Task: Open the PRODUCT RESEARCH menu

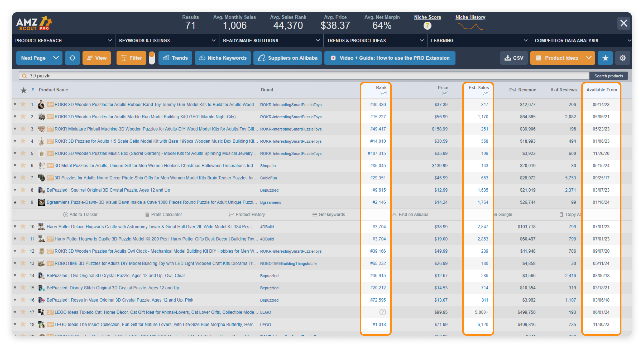Action: click(39, 40)
